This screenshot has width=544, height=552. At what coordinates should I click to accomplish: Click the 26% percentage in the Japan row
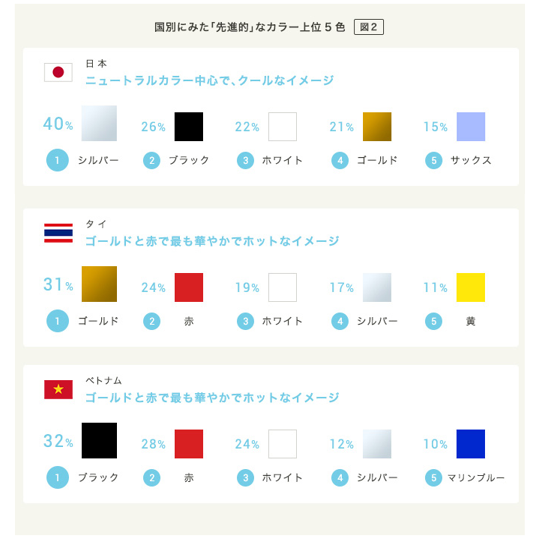[x=153, y=127]
